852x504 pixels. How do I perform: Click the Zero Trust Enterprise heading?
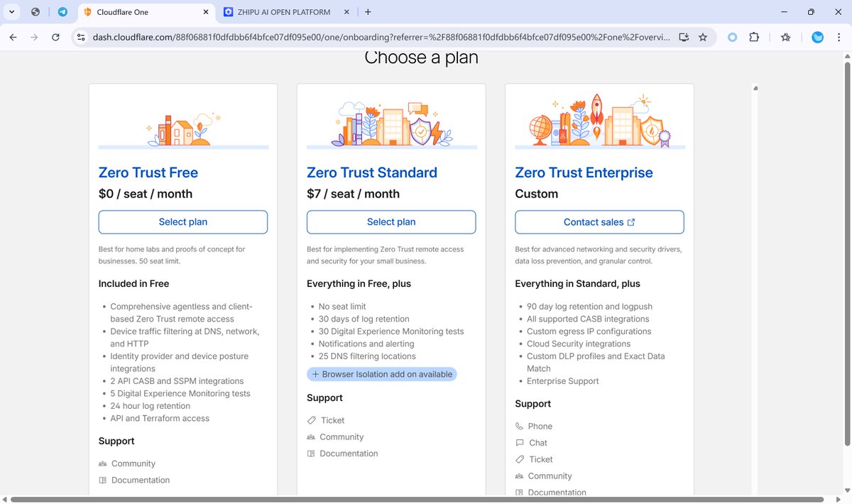(x=584, y=172)
